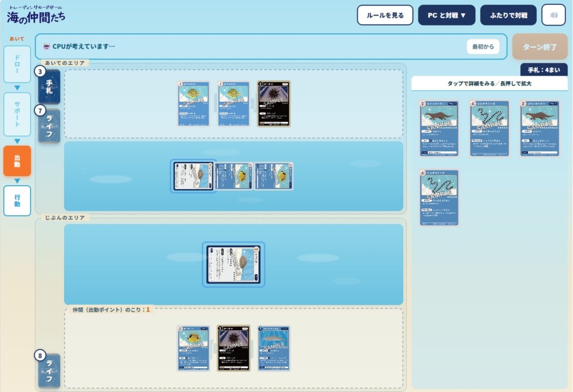573x392 pixels.
Task: Select the ドロー phase step
Action: [17, 64]
